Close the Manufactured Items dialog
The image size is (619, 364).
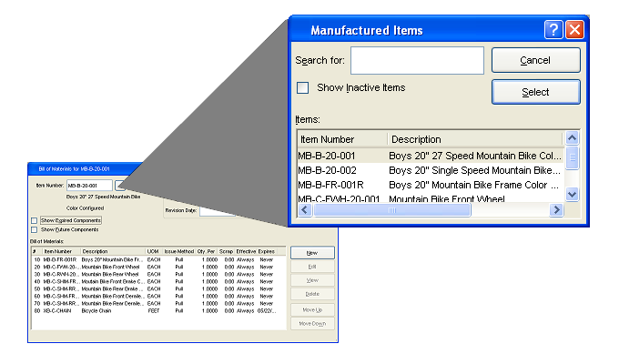[x=574, y=30]
